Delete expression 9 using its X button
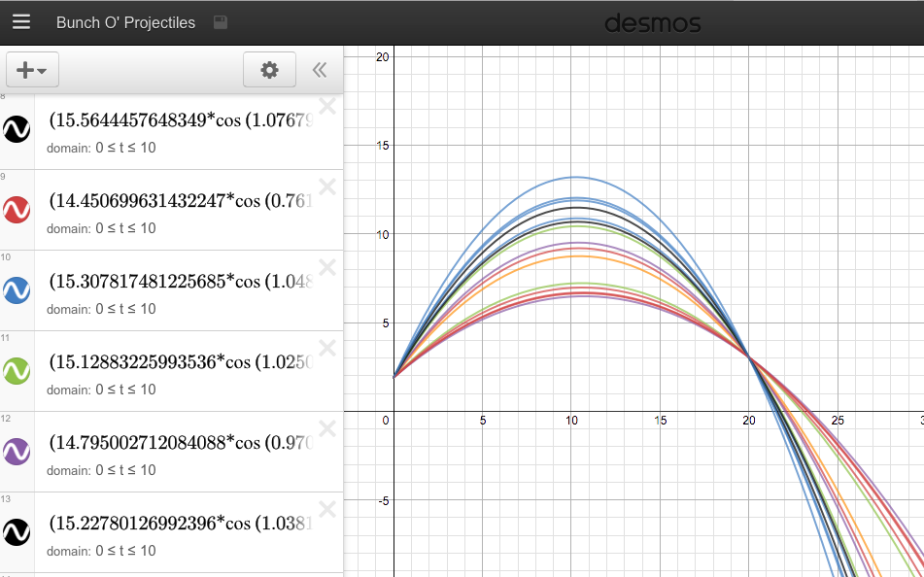This screenshot has height=577, width=924. pyautogui.click(x=327, y=187)
